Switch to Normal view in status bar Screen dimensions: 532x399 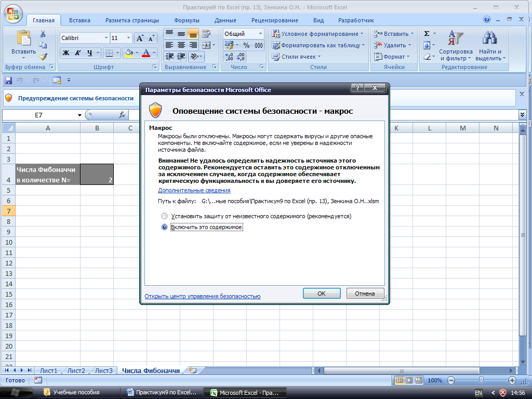tap(400, 380)
